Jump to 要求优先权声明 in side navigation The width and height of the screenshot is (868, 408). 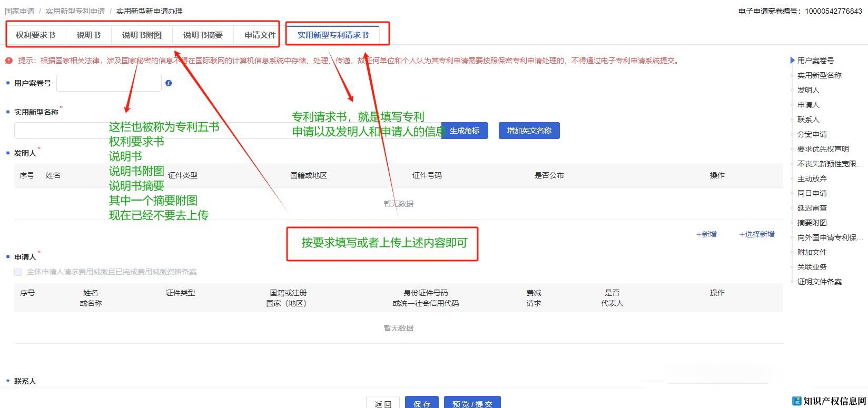823,149
